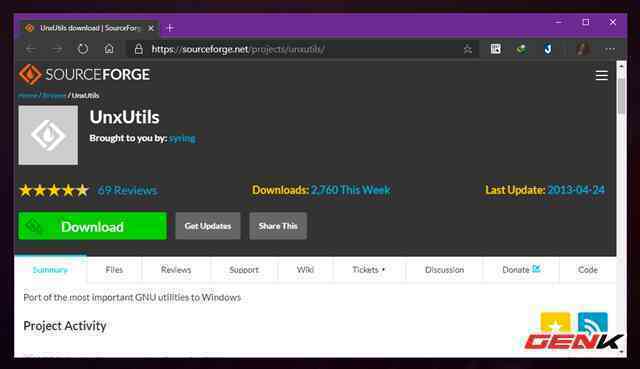Screen dimensions: 640x369
Task: Click the address bar URL field
Action: [303, 49]
